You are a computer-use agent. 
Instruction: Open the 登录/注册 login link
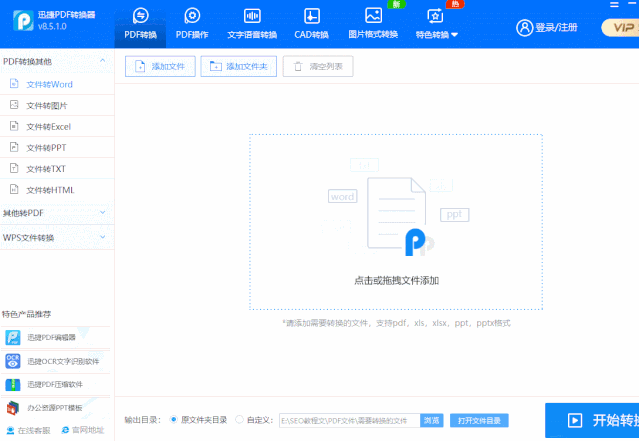tap(556, 28)
